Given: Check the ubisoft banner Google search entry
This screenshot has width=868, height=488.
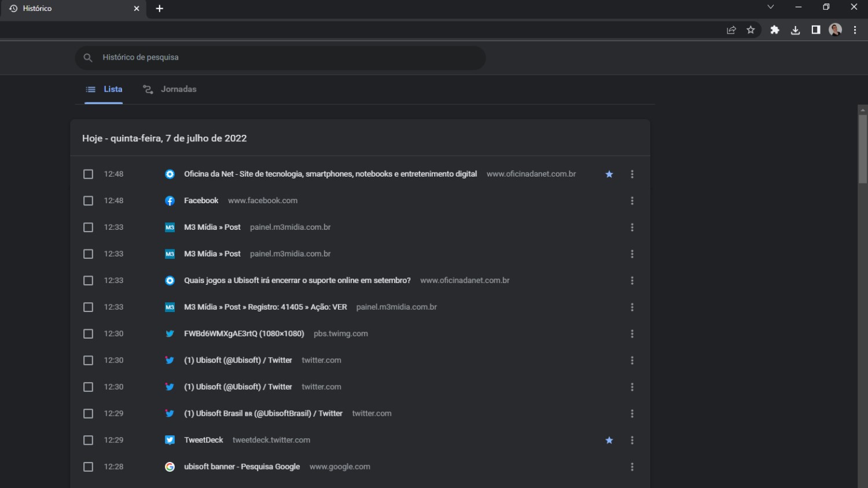Looking at the screenshot, I should tap(88, 467).
